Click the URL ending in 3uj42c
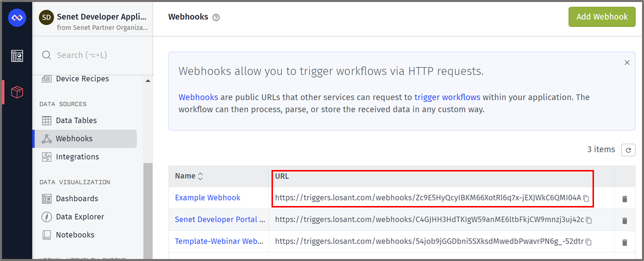The image size is (644, 261). tap(429, 219)
